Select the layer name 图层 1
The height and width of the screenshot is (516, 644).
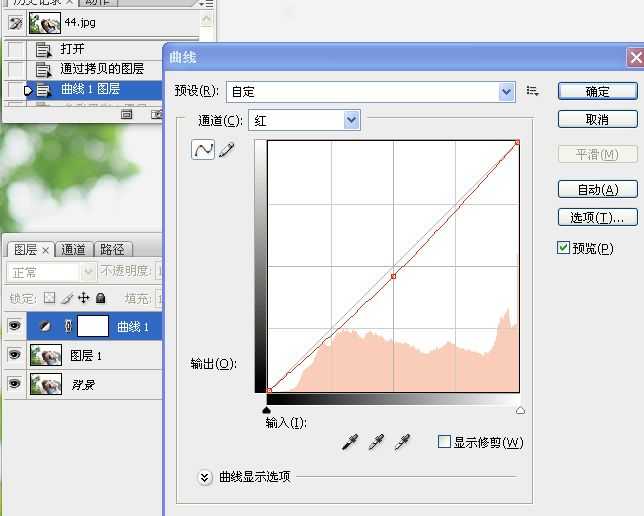click(x=85, y=355)
